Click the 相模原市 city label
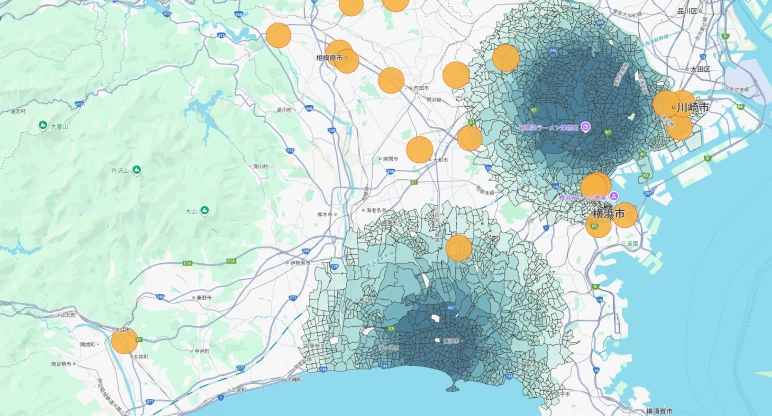 coord(329,58)
